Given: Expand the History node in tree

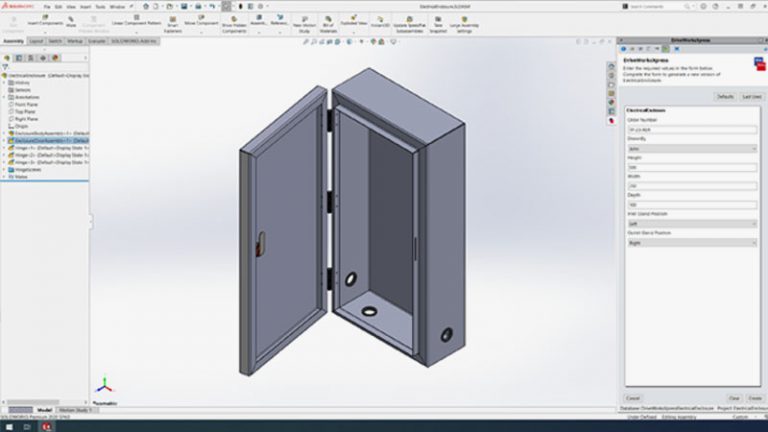Looking at the screenshot, I should [4, 83].
